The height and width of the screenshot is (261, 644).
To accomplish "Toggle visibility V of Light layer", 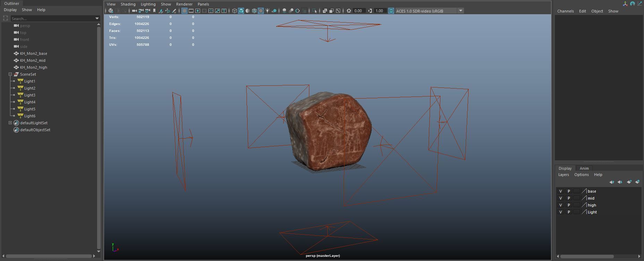I will tap(560, 212).
